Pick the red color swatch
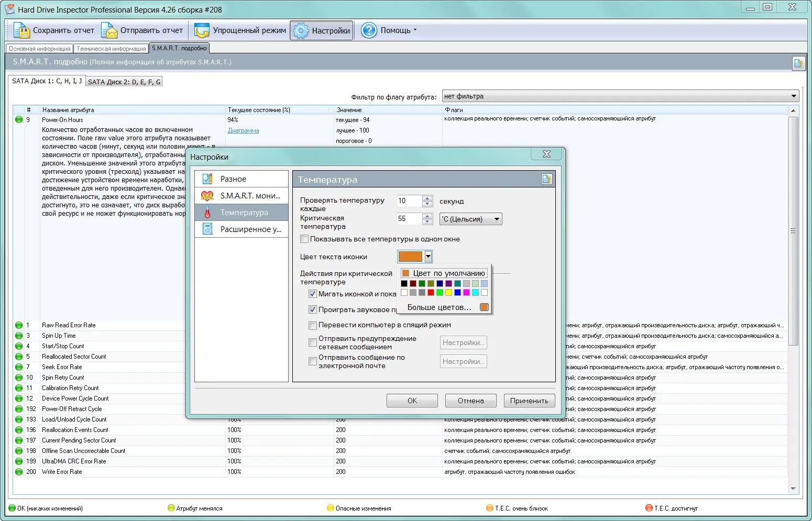The width and height of the screenshot is (812, 521). [431, 292]
